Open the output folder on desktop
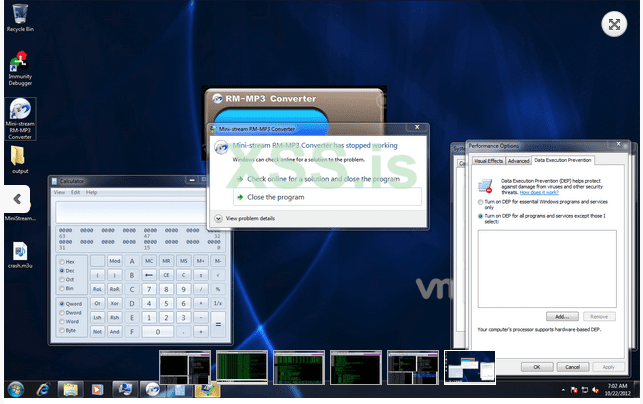The height and width of the screenshot is (404, 643). 19,157
